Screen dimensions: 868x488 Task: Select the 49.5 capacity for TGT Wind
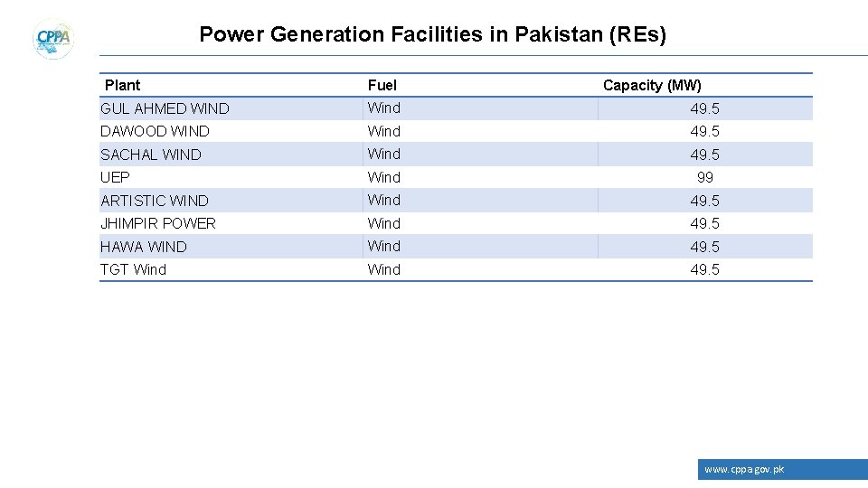pos(704,269)
